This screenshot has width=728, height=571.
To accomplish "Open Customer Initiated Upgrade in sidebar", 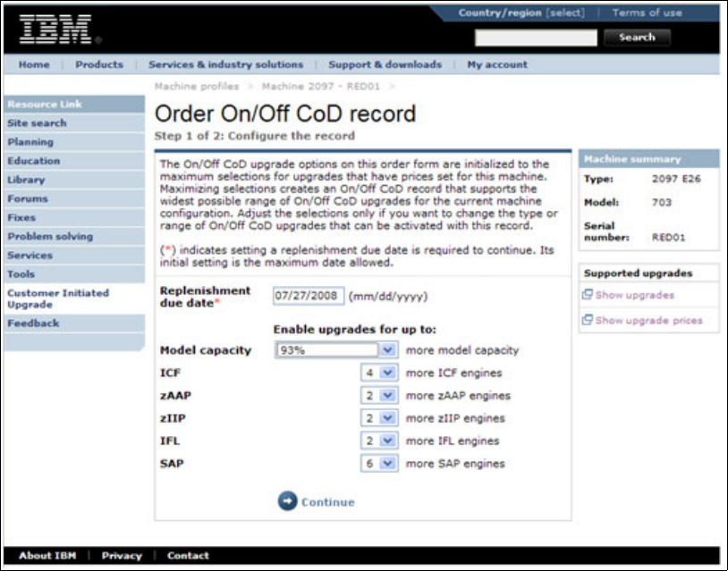I will tap(74, 298).
